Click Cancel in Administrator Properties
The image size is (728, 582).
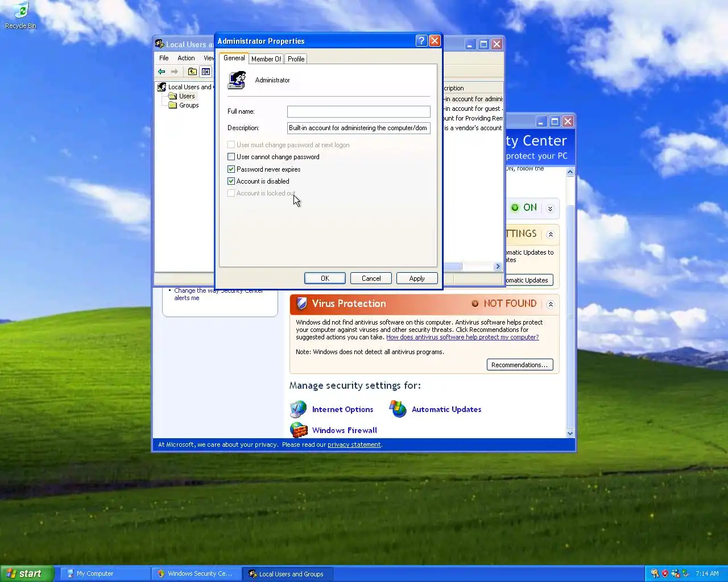point(371,278)
